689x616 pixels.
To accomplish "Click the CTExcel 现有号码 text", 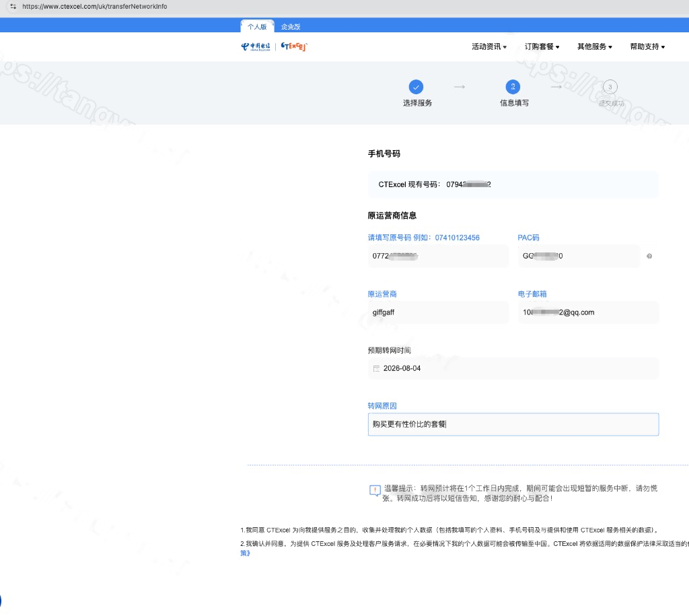I will [x=435, y=184].
